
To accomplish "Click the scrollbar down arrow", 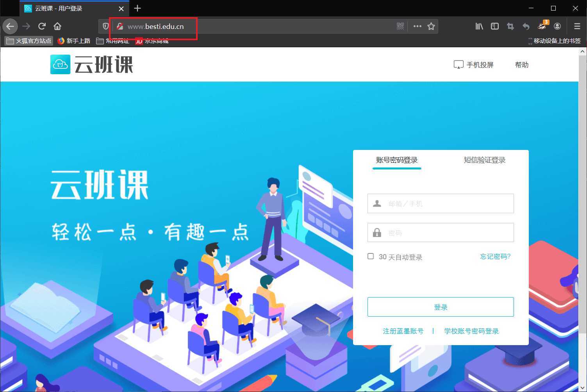I will [582, 388].
